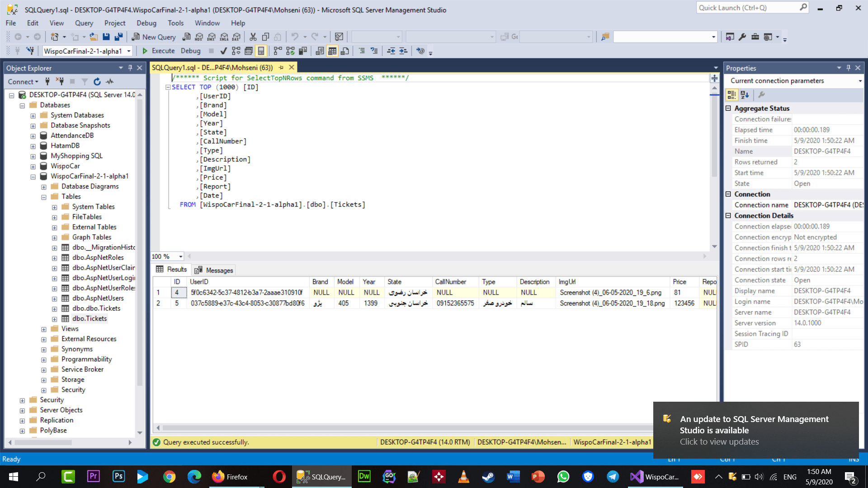Click the New Query toolbar button

point(154,37)
